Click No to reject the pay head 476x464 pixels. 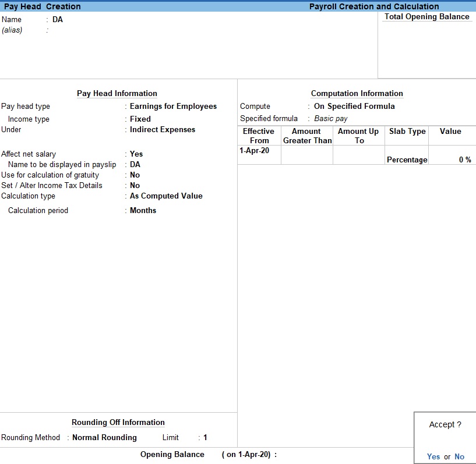[460, 456]
